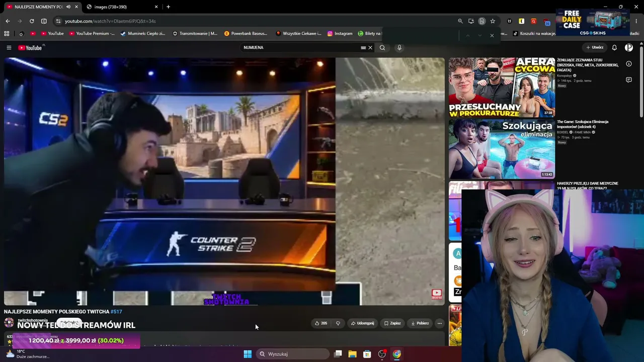Like the video with 205 likes
The image size is (644, 362).
[321, 323]
